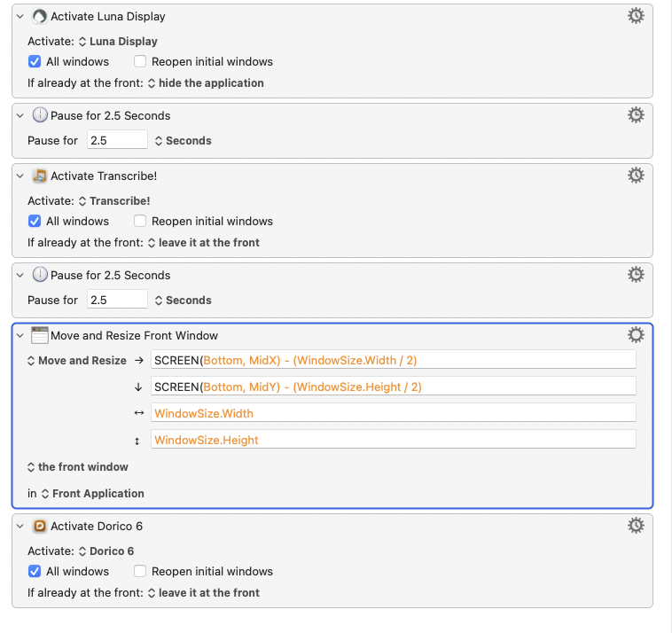Click the WindowSize.Width field
Screen dimensions: 672x633
393,413
